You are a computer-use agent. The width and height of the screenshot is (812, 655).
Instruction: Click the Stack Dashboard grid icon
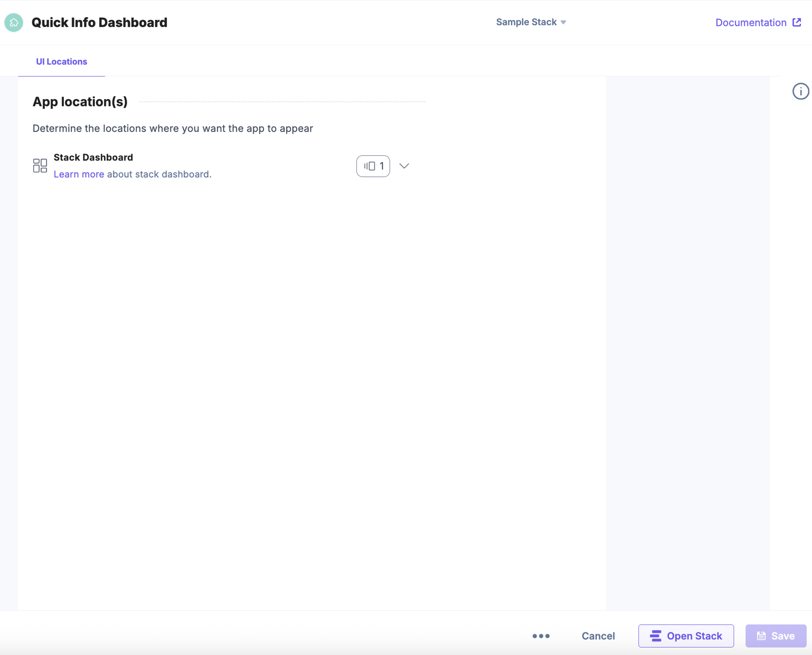[x=40, y=166]
